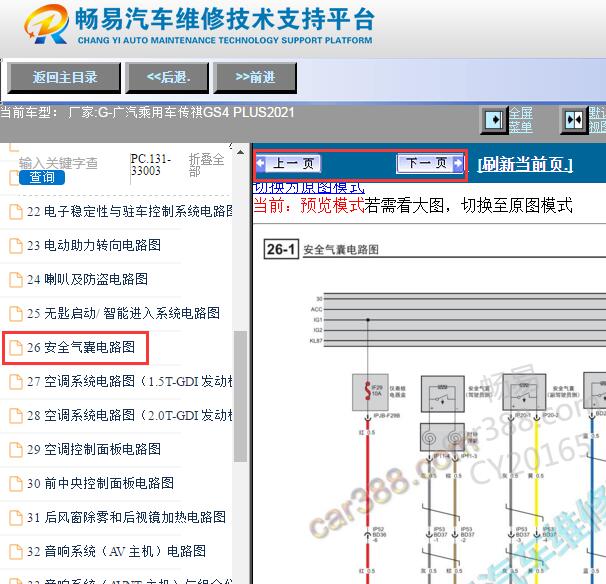Open 22 电子稳定性与驻车控制系统电路图
The image size is (606, 584).
pyautogui.click(x=129, y=211)
